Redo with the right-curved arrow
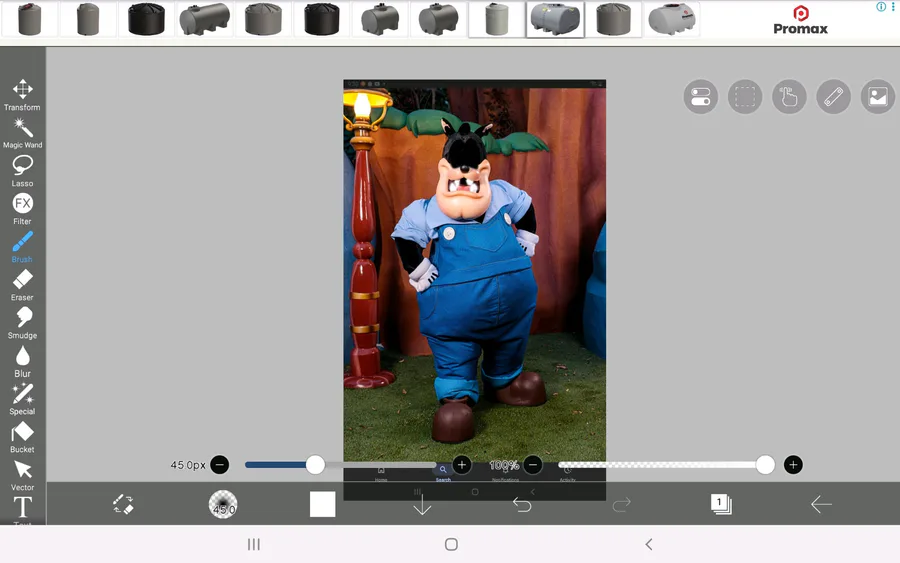Screen dimensions: 900x563 coord(622,504)
